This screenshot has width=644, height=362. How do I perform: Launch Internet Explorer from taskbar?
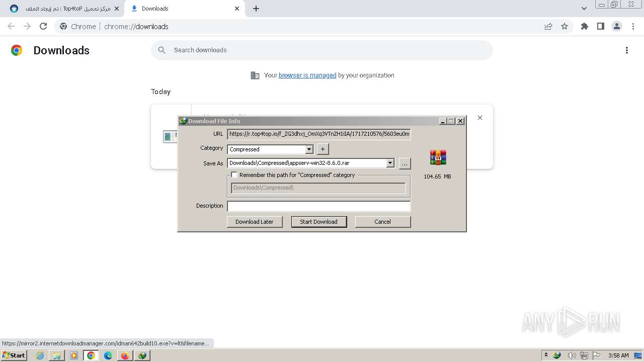tap(40, 355)
